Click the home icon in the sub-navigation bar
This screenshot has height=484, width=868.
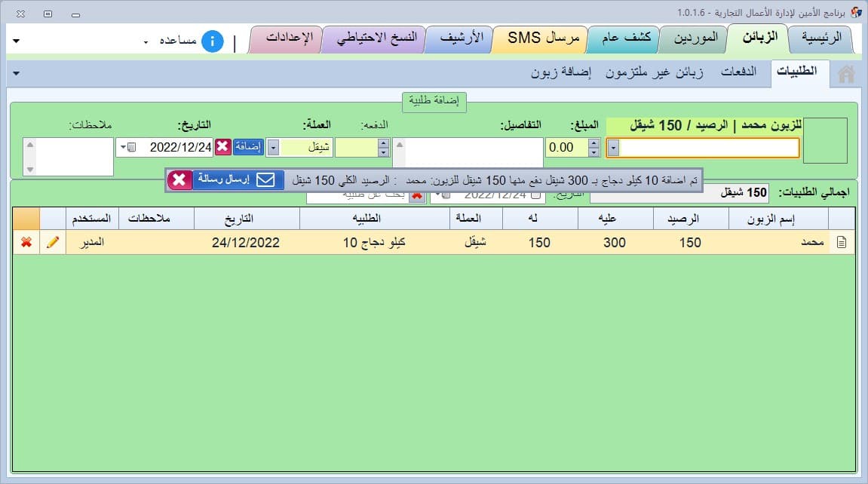[x=846, y=74]
